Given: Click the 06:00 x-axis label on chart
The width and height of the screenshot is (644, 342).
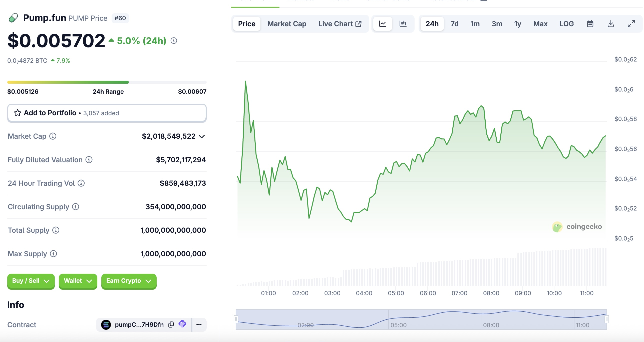Looking at the screenshot, I should [x=428, y=293].
